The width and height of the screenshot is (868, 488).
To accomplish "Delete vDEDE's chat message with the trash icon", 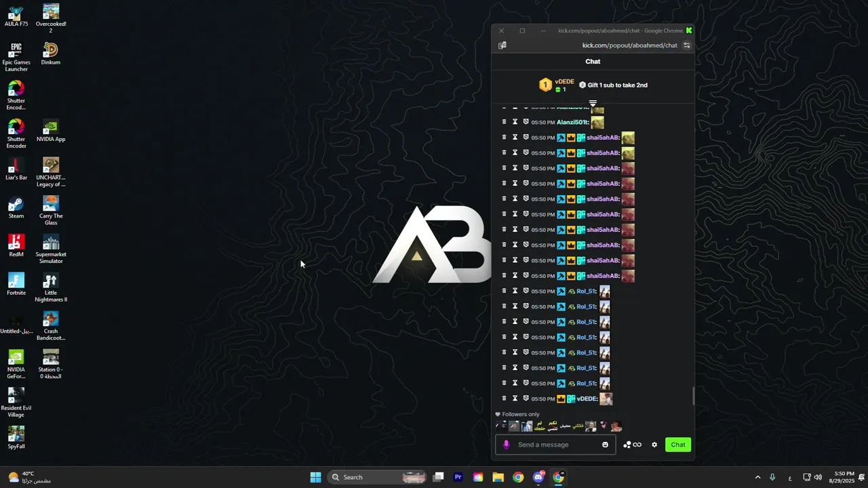I will (504, 399).
